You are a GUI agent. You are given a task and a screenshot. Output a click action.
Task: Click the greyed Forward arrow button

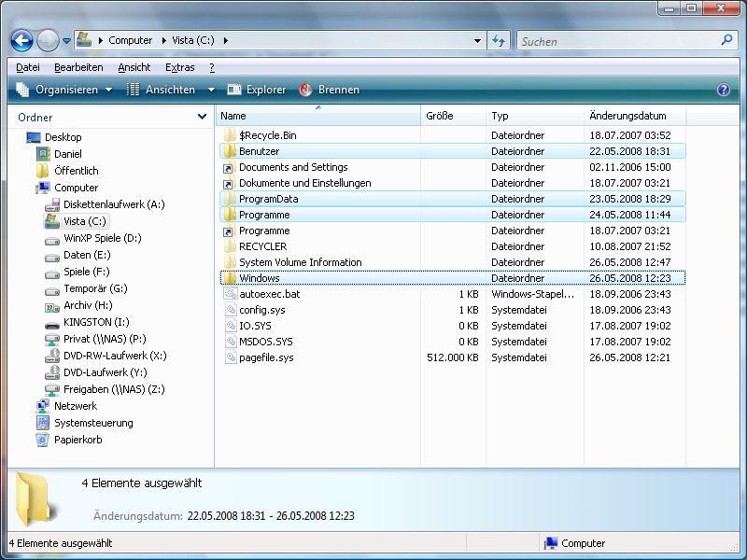coord(48,41)
